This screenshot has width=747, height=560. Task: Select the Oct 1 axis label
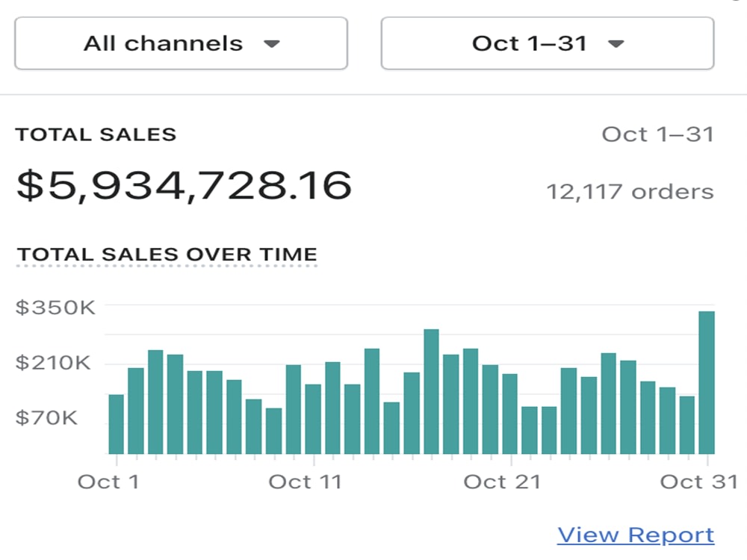click(x=108, y=482)
